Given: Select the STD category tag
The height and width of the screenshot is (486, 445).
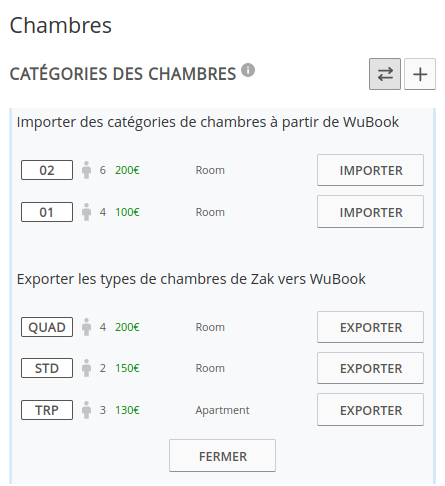Looking at the screenshot, I should pos(47,368).
